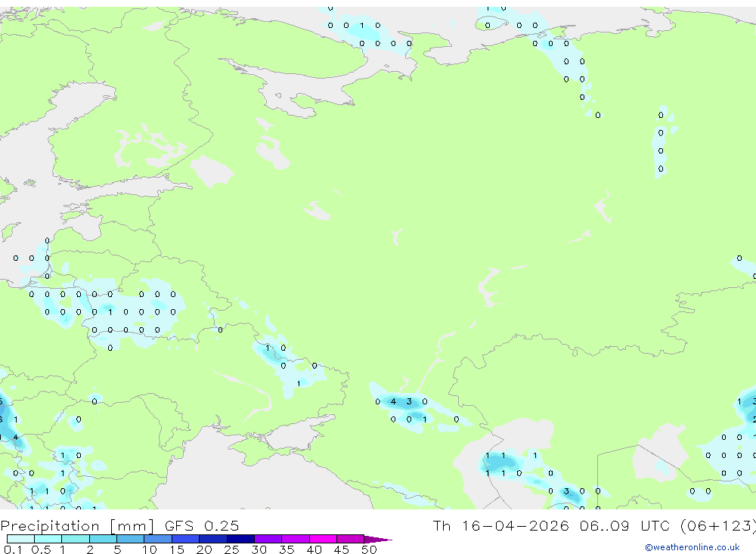
Task: Click the legend label "0.5"
Action: (x=41, y=549)
